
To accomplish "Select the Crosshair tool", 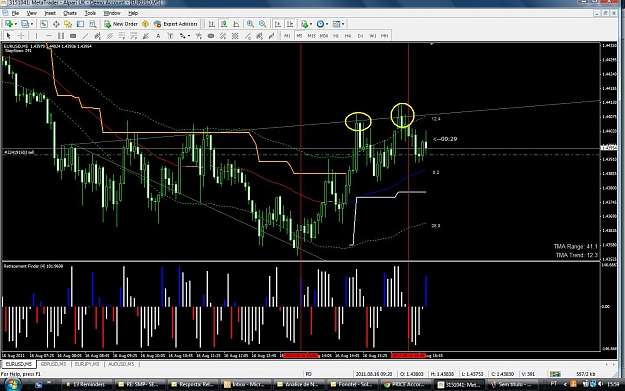I will [21, 36].
